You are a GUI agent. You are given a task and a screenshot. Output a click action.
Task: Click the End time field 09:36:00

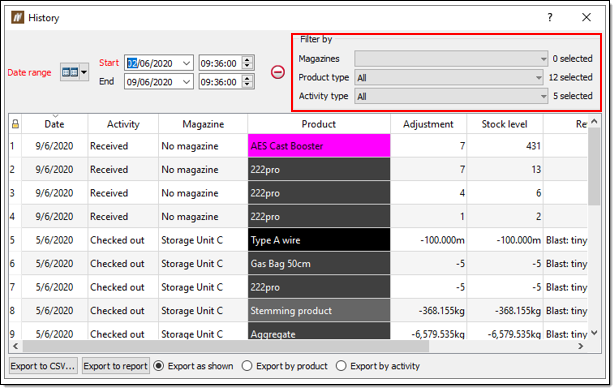[x=219, y=82]
